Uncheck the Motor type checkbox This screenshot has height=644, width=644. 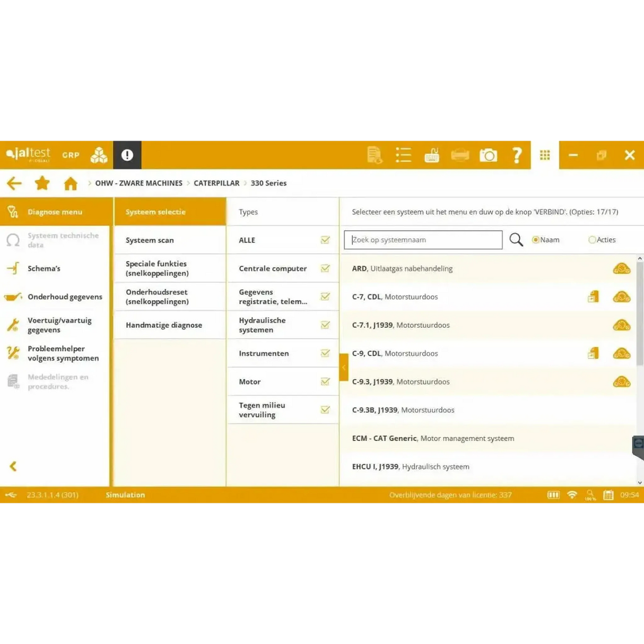(x=325, y=381)
